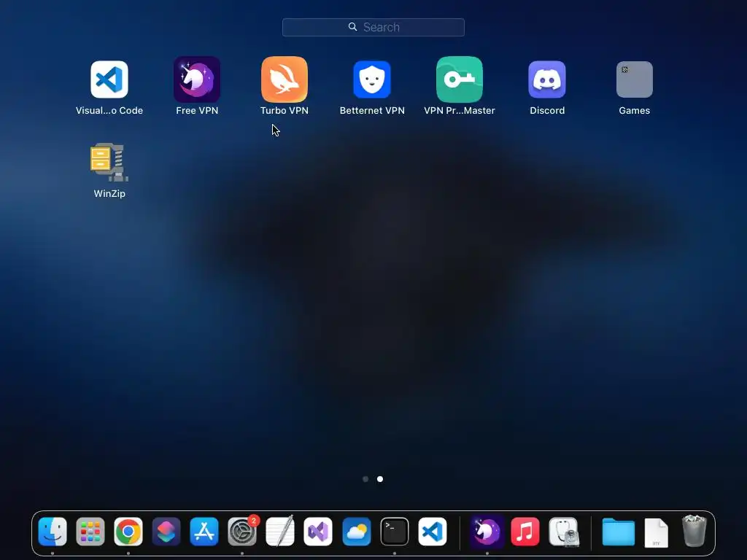Screen dimensions: 747x560
Task: Launch WinZip from Launchpad
Action: coord(109,163)
